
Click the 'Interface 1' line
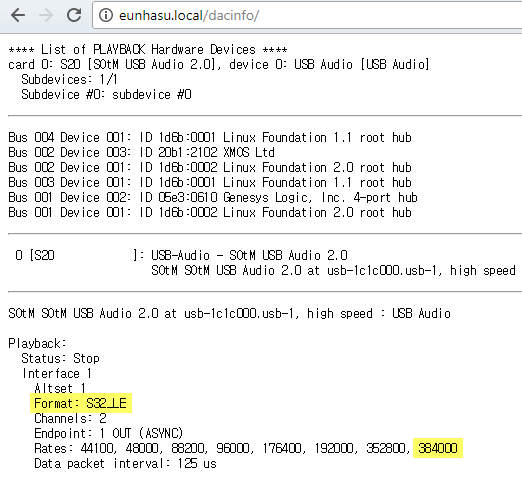tap(57, 374)
